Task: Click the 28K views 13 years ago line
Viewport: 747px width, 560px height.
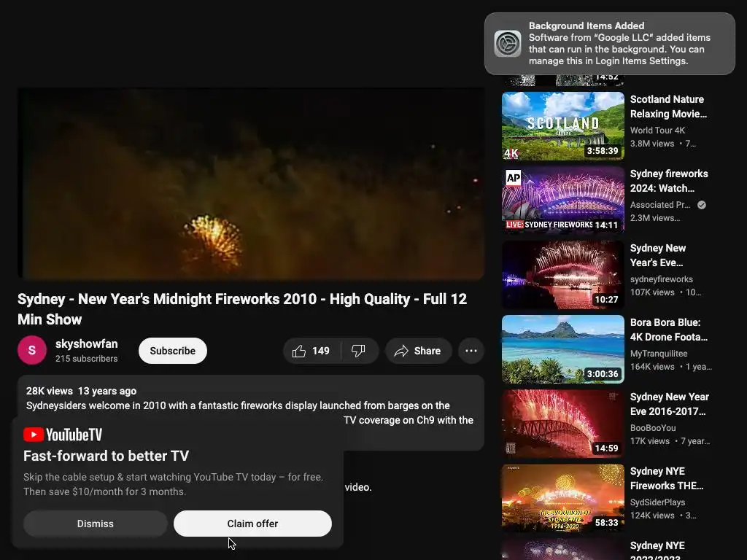Action: 81,391
